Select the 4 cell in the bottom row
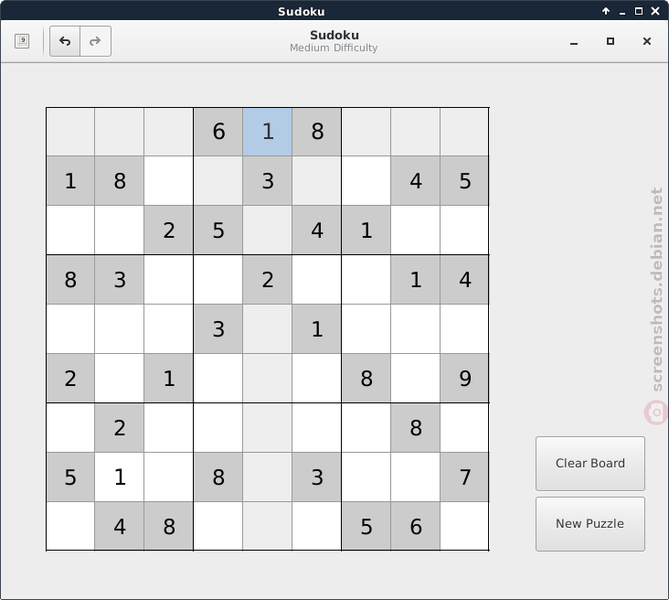Screen dimensions: 669x600 pos(119,526)
